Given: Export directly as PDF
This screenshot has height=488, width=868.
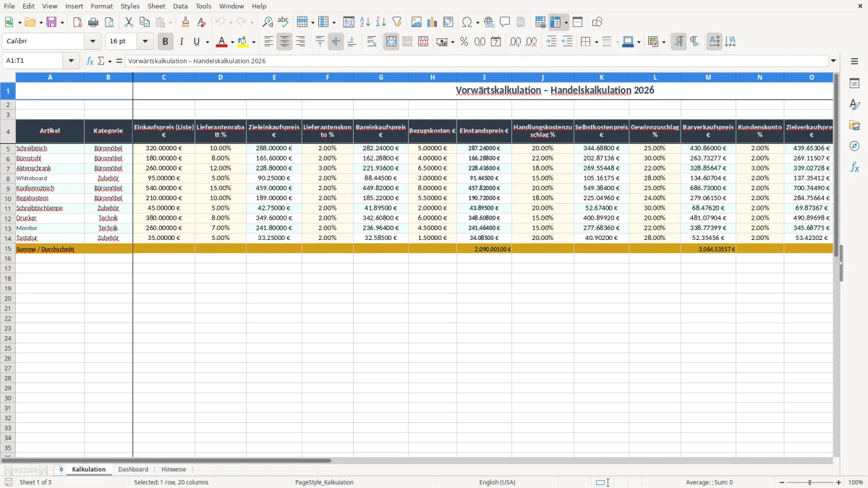Looking at the screenshot, I should 77,22.
